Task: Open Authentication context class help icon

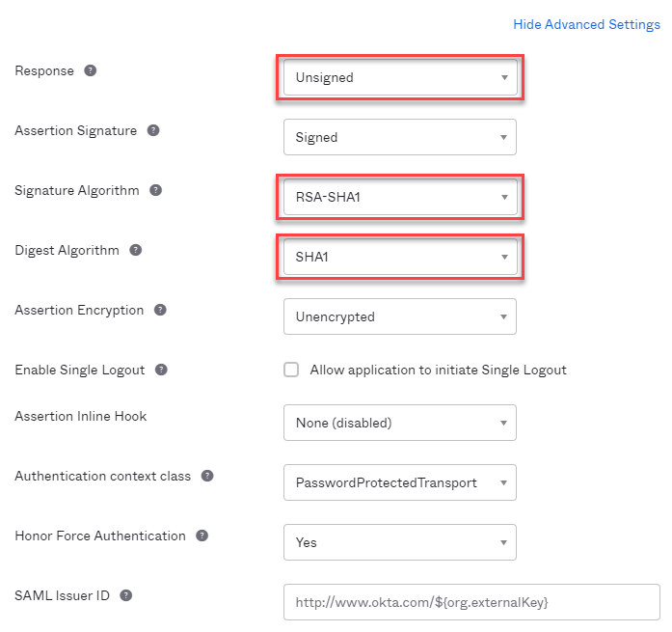Action: [x=207, y=476]
